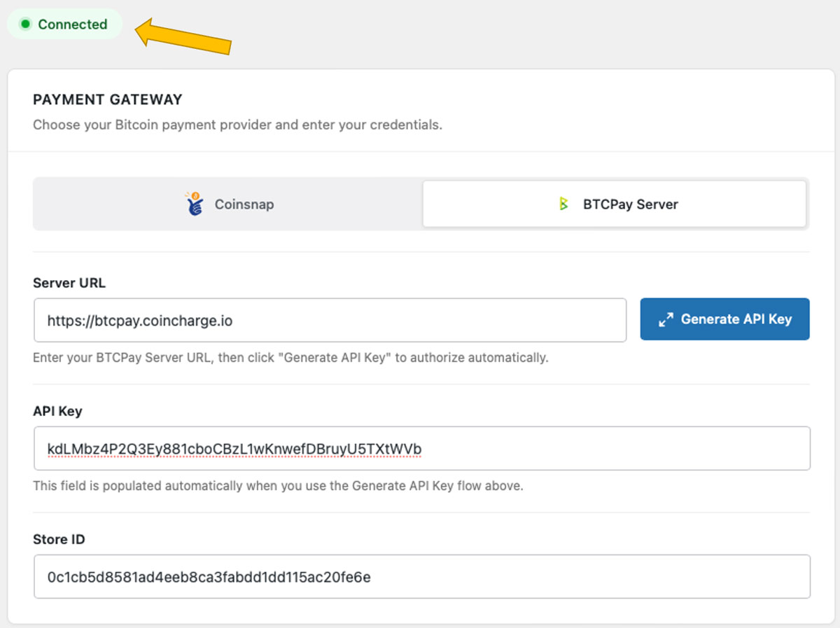
Task: Click the Connected status badge
Action: pos(64,25)
